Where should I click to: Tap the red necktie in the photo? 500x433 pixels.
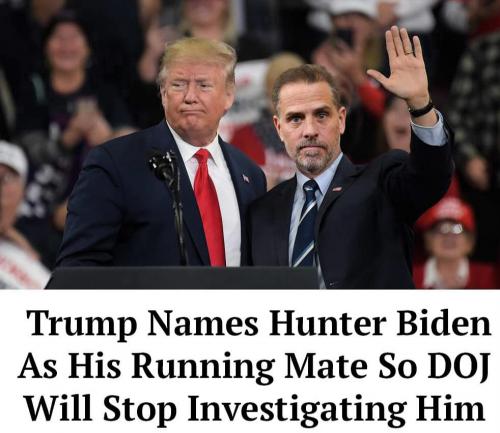click(209, 207)
